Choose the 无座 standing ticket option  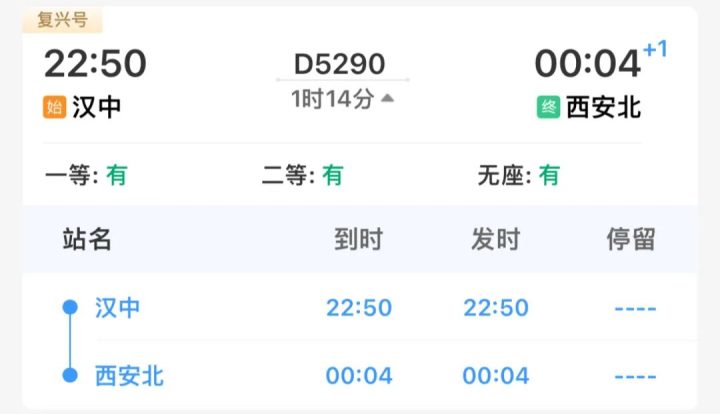click(x=519, y=176)
